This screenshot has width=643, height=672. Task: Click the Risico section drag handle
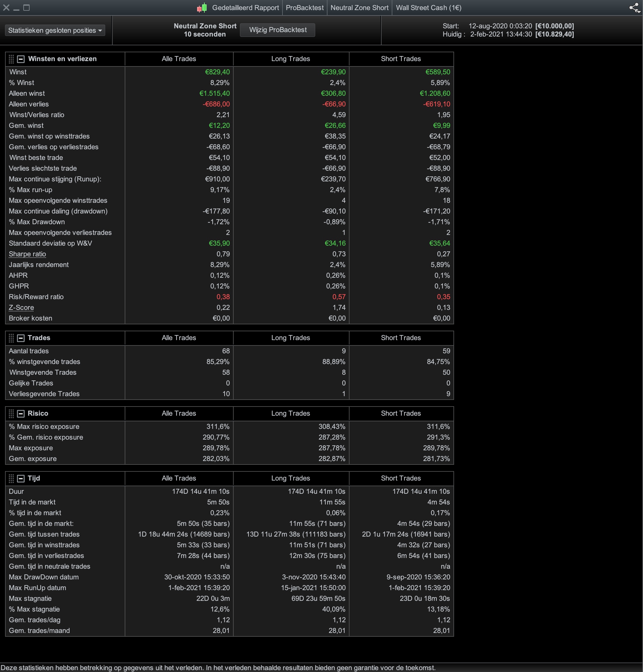[x=11, y=413]
